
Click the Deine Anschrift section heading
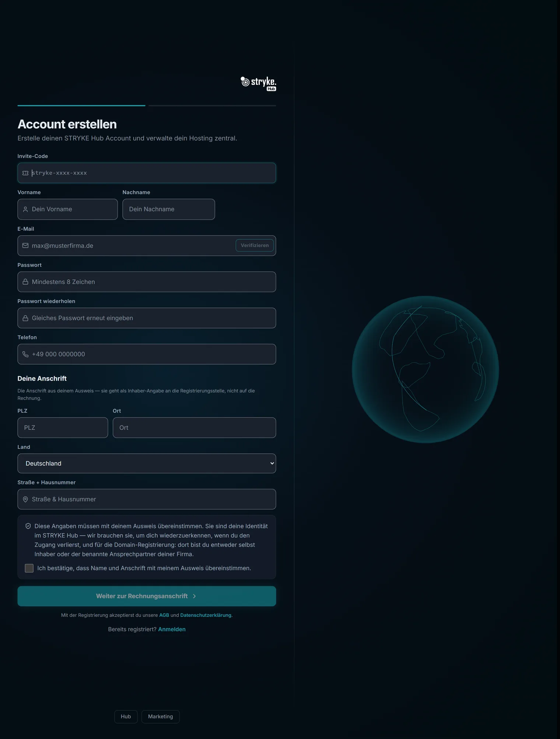coord(42,378)
